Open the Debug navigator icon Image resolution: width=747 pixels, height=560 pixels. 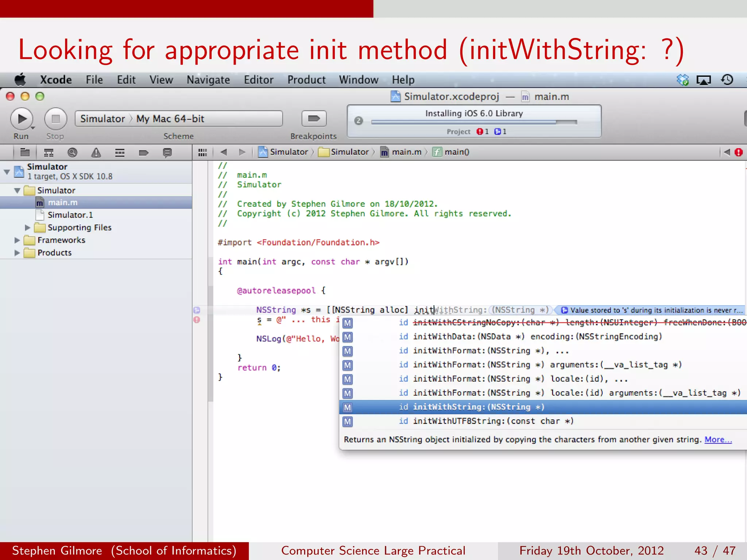point(120,152)
